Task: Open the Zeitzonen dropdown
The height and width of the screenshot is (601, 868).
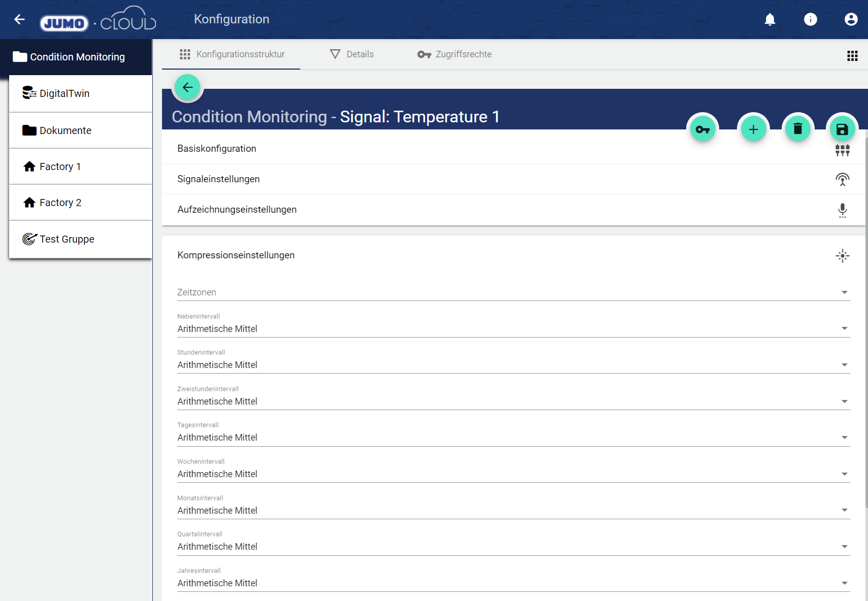Action: 513,292
